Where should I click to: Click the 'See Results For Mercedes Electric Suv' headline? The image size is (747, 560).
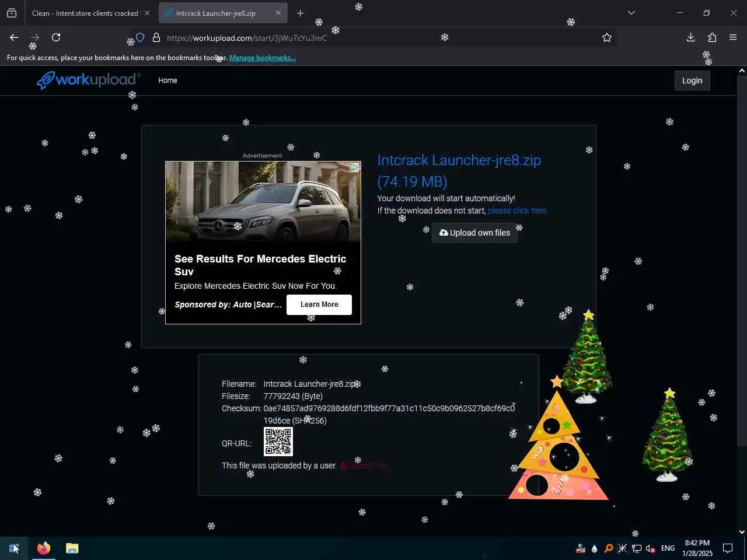click(260, 265)
